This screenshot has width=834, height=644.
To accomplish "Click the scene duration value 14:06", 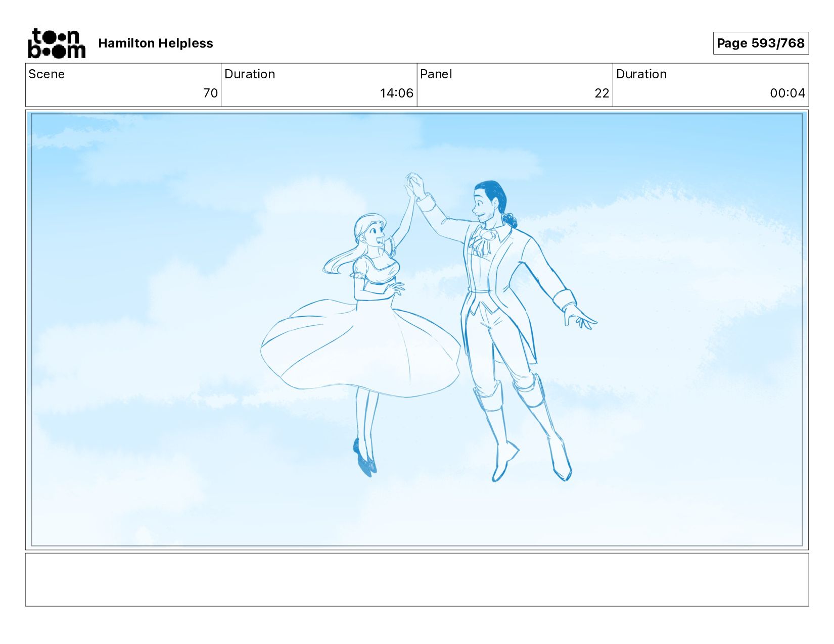I will pyautogui.click(x=397, y=93).
